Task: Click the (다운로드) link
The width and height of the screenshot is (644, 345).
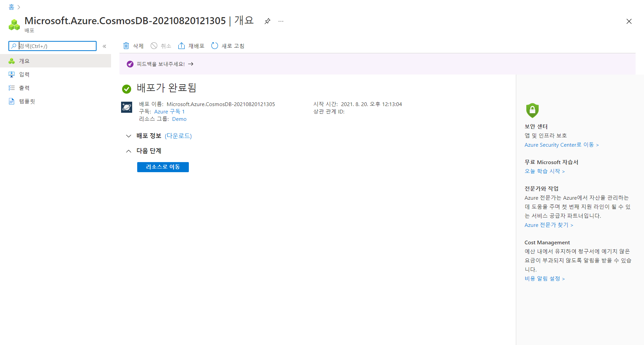Action: pyautogui.click(x=178, y=136)
